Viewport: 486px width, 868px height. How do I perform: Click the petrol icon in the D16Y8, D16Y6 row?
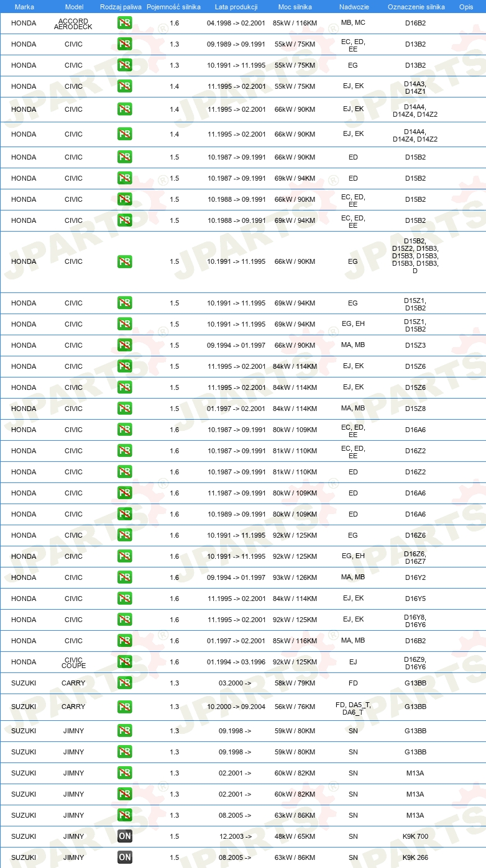coord(124,620)
